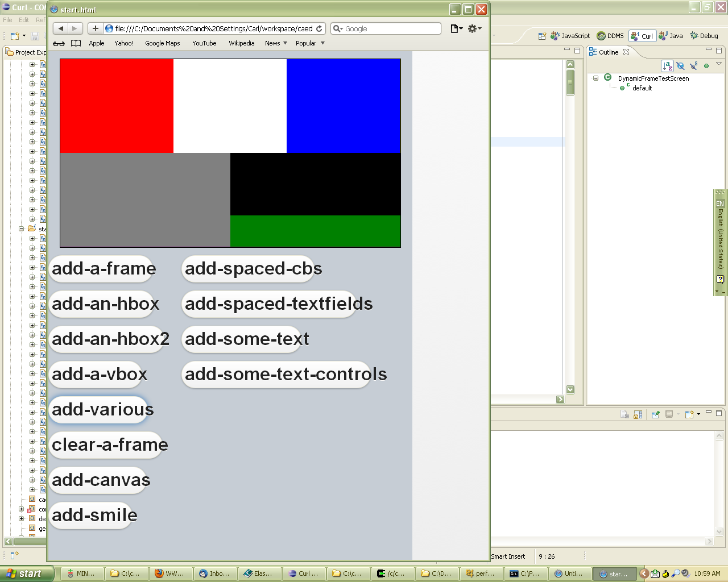Image resolution: width=728 pixels, height=582 pixels.
Task: Collapse the DynamicFrameTestScreen tree node
Action: click(x=595, y=78)
